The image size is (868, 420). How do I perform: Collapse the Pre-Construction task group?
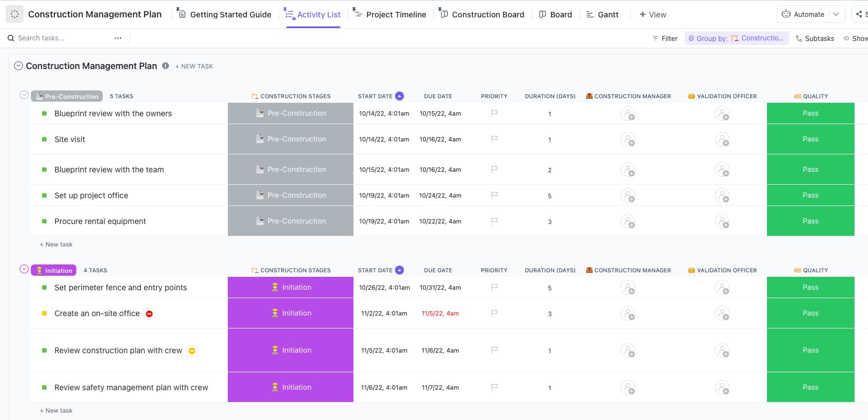[x=24, y=95]
